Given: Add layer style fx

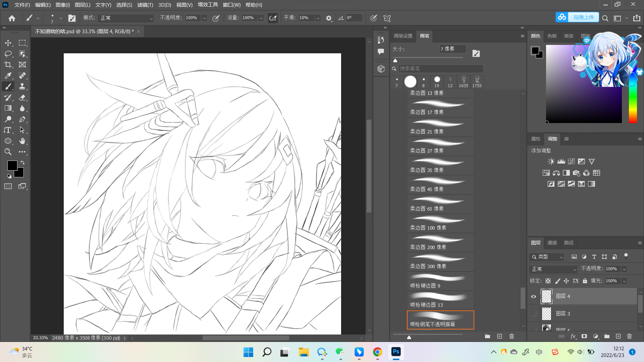Looking at the screenshot, I should tap(573, 336).
